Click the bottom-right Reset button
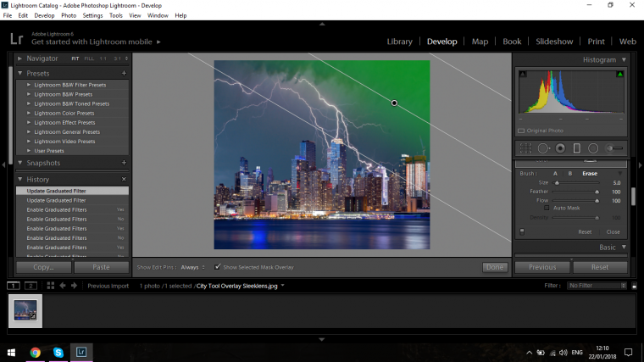The height and width of the screenshot is (362, 644). 600,267
